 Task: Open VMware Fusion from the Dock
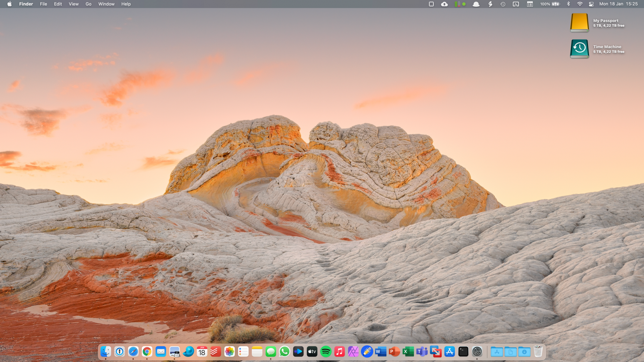[436, 352]
